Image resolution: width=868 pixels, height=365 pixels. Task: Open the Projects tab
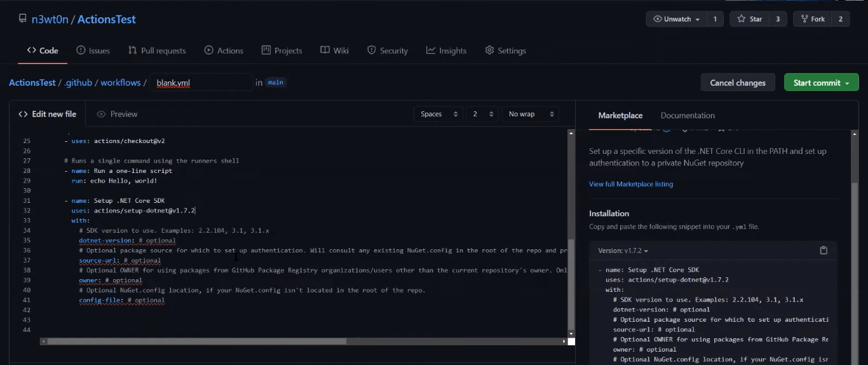click(x=281, y=50)
